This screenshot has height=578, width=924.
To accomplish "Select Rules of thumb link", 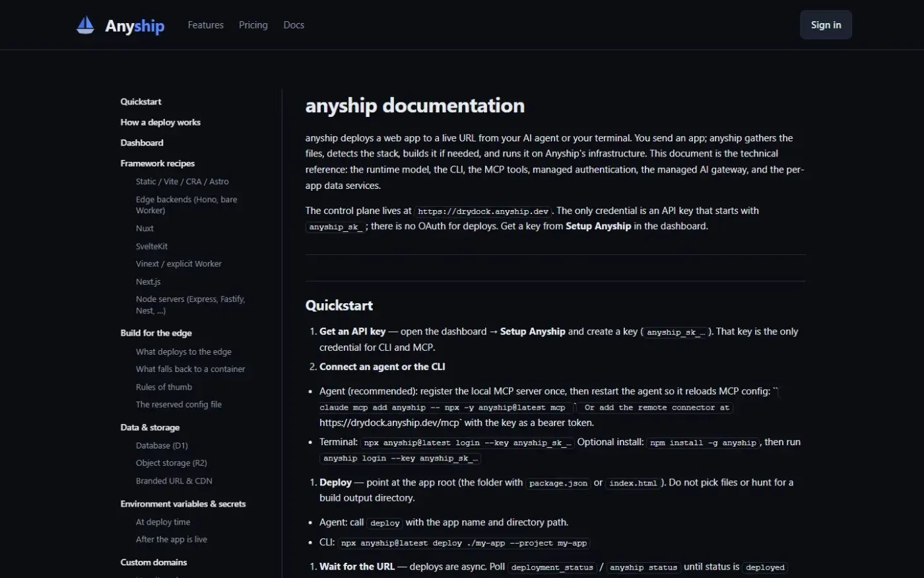I will pos(164,387).
